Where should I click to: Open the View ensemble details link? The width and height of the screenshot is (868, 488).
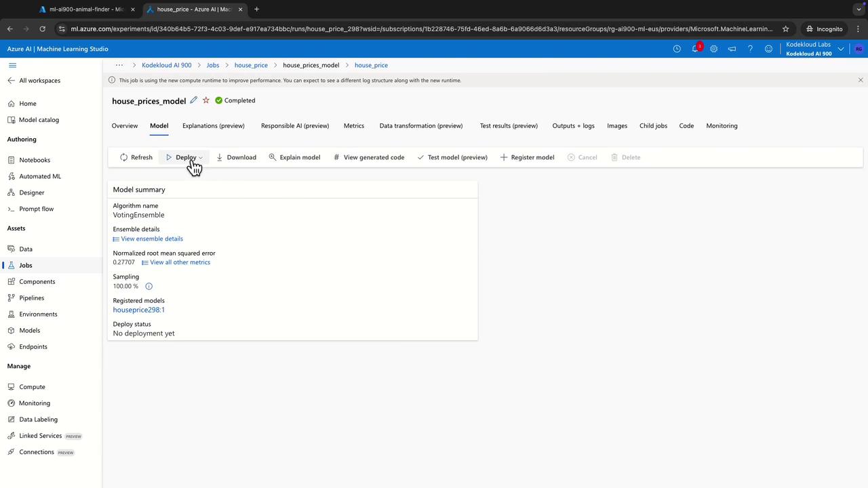tap(148, 239)
